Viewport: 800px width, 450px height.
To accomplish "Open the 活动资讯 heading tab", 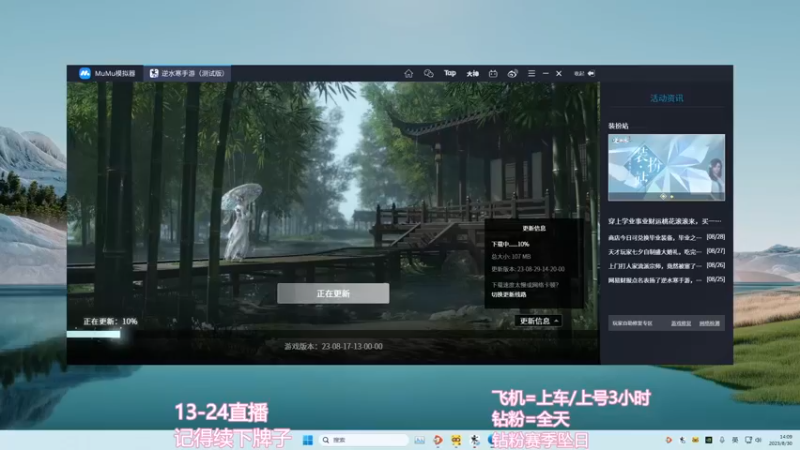I will [666, 98].
